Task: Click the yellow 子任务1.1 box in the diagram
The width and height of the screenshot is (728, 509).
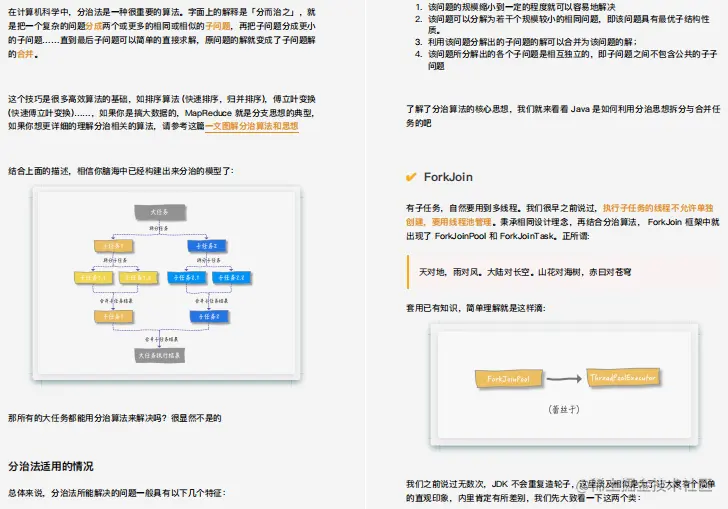Action: [93, 278]
